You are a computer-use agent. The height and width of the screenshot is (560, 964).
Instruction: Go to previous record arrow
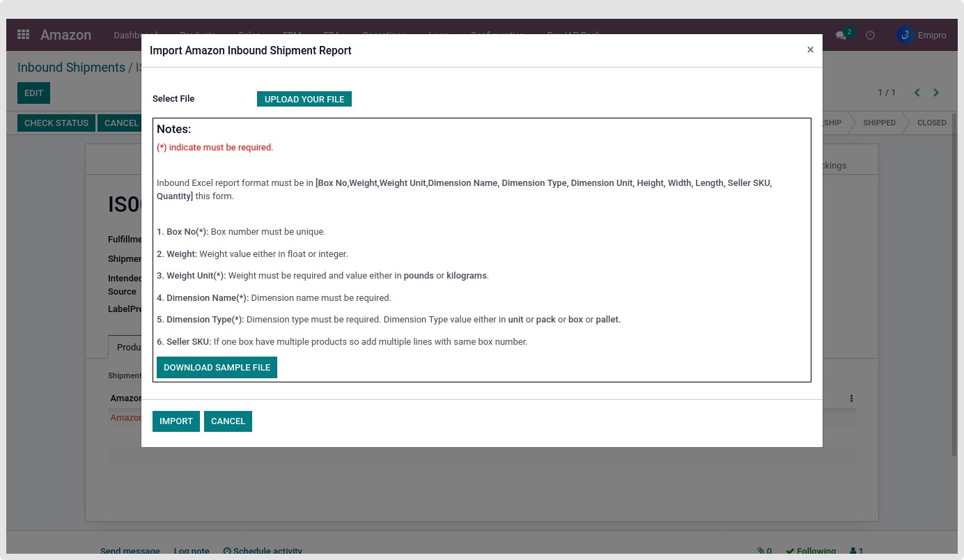917,93
